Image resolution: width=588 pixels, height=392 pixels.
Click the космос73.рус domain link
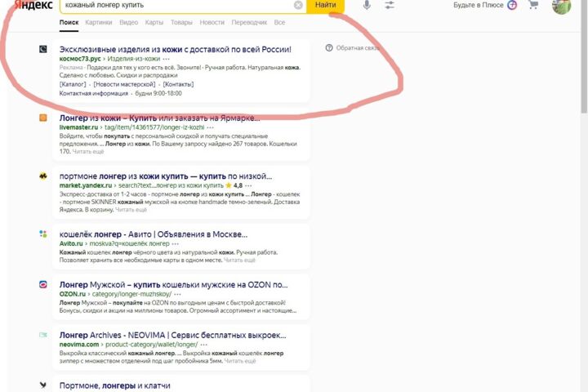[x=80, y=59]
